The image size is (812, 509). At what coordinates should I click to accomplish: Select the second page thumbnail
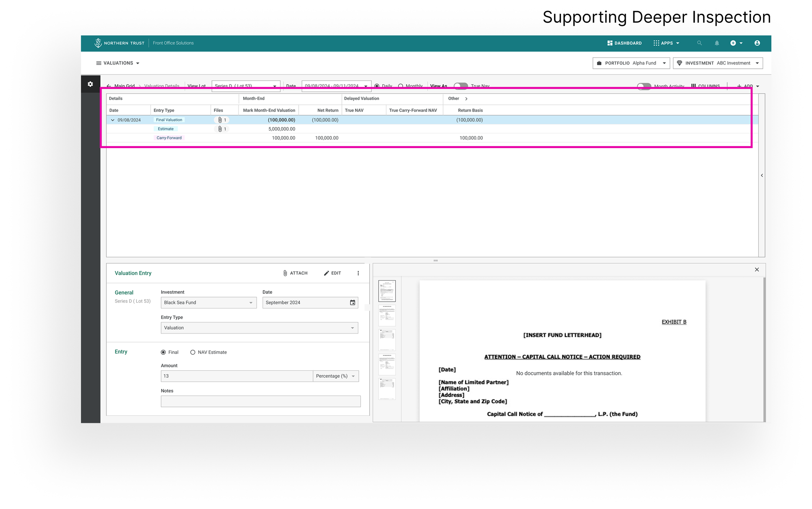(387, 315)
